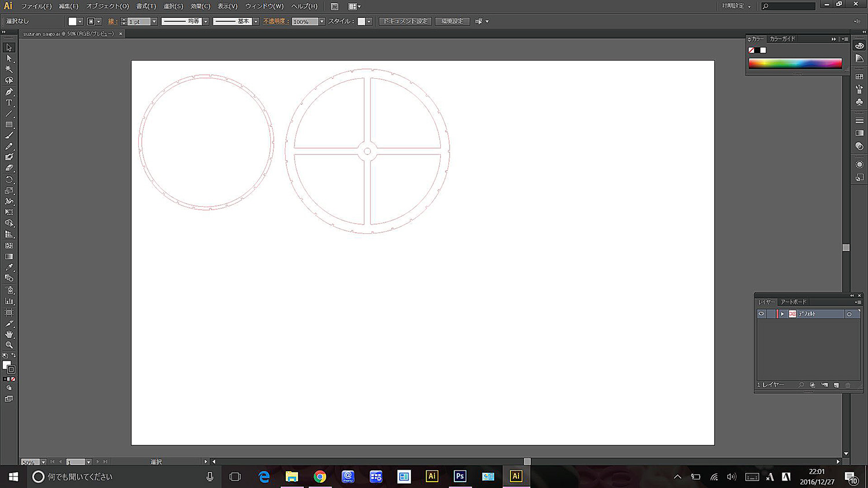This screenshot has height=488, width=868.
Task: Open the Gradient panel dock icon
Action: tap(859, 133)
